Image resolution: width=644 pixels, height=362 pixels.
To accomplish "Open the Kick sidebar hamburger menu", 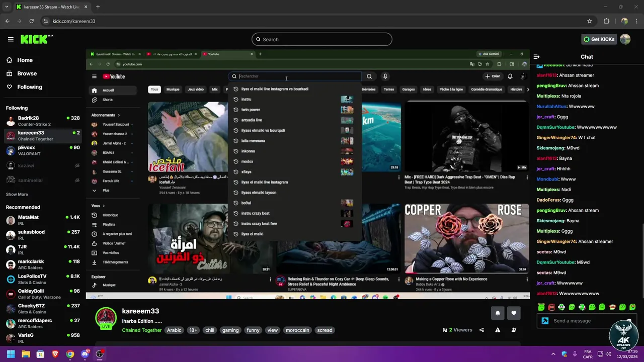I will click(x=11, y=39).
